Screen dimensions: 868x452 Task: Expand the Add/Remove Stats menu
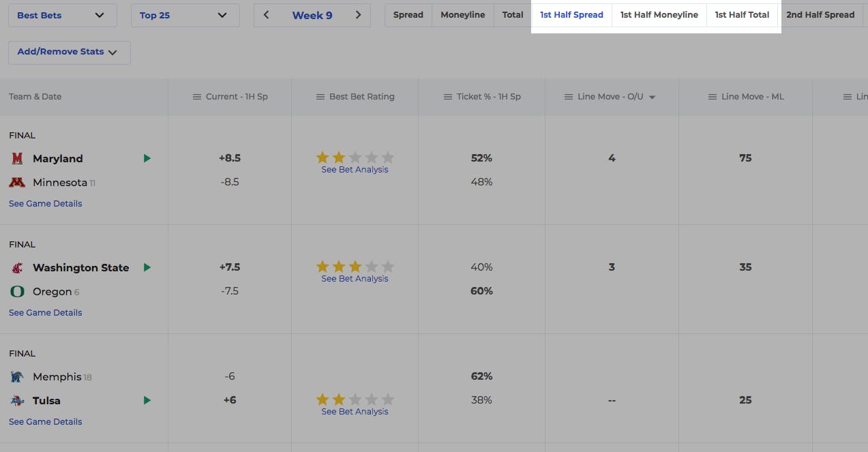tap(69, 52)
